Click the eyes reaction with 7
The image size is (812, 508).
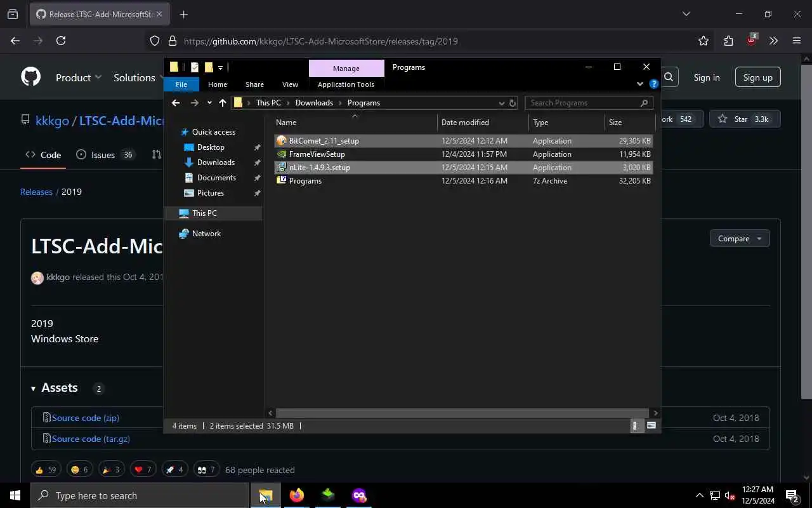206,470
